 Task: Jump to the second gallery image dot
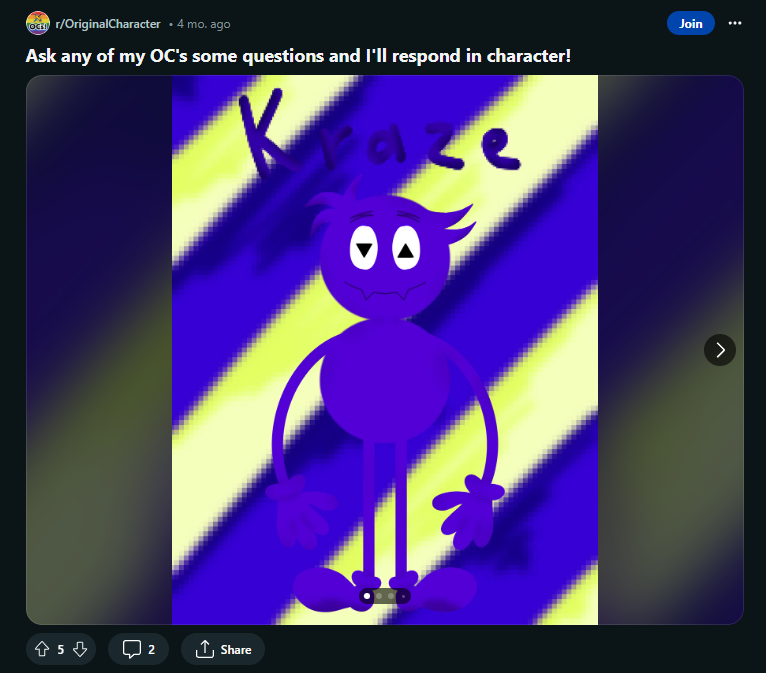coord(379,596)
